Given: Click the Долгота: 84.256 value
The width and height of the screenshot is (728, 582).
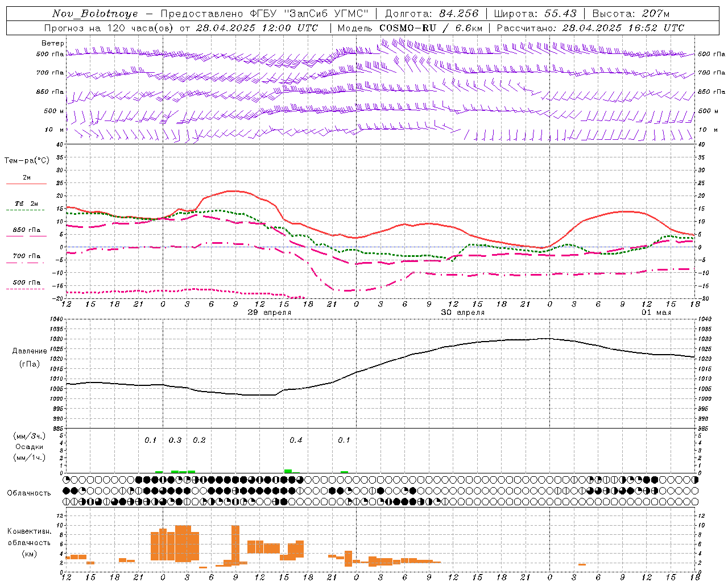Looking at the screenshot, I should pyautogui.click(x=432, y=14).
